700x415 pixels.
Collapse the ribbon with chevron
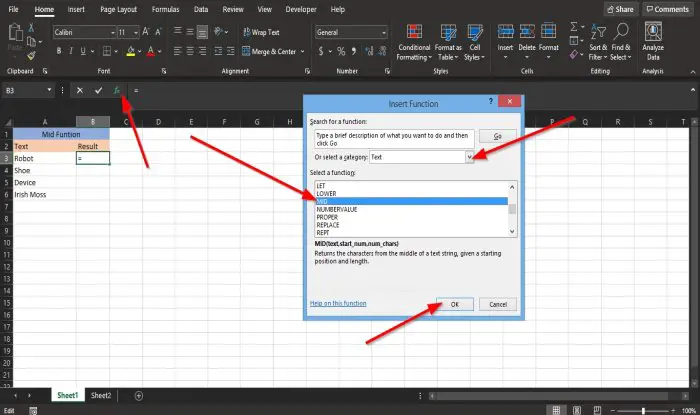692,72
